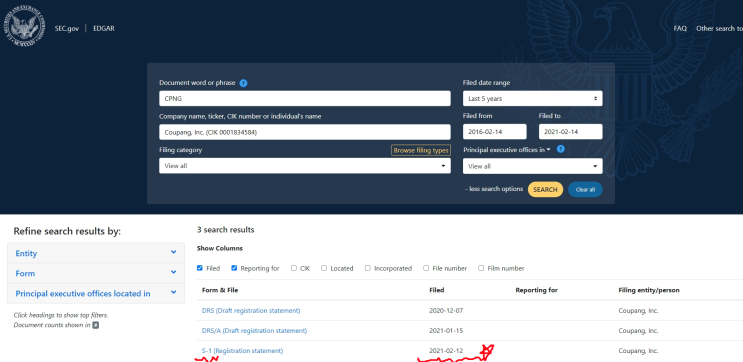Click the Form & File column header
743x362 pixels.
coord(219,290)
